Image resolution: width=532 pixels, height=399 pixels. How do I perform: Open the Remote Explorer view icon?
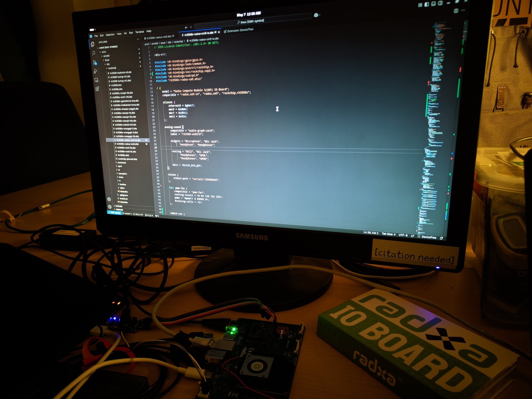point(96,80)
